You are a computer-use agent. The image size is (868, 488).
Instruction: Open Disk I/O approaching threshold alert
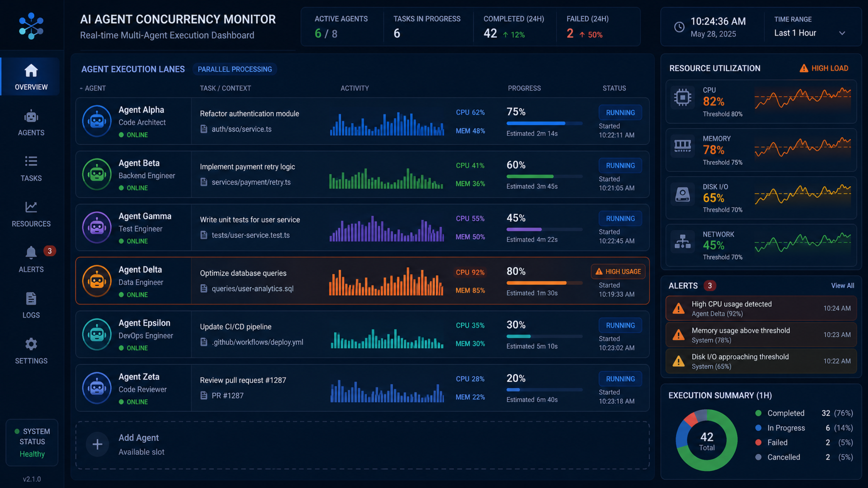pos(761,361)
